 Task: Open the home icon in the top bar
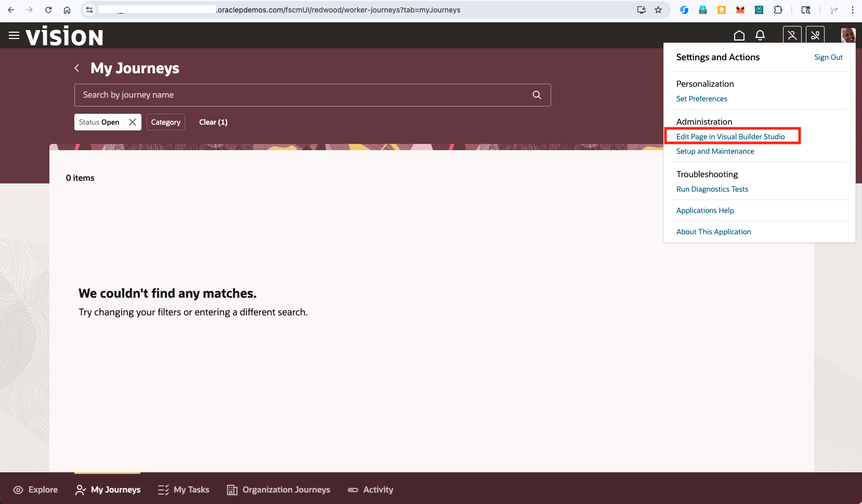740,35
